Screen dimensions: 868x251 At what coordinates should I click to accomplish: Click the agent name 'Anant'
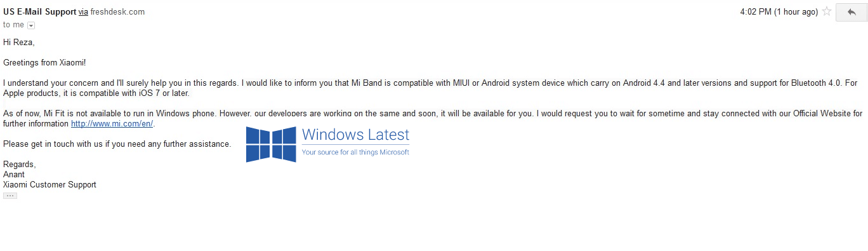14,175
